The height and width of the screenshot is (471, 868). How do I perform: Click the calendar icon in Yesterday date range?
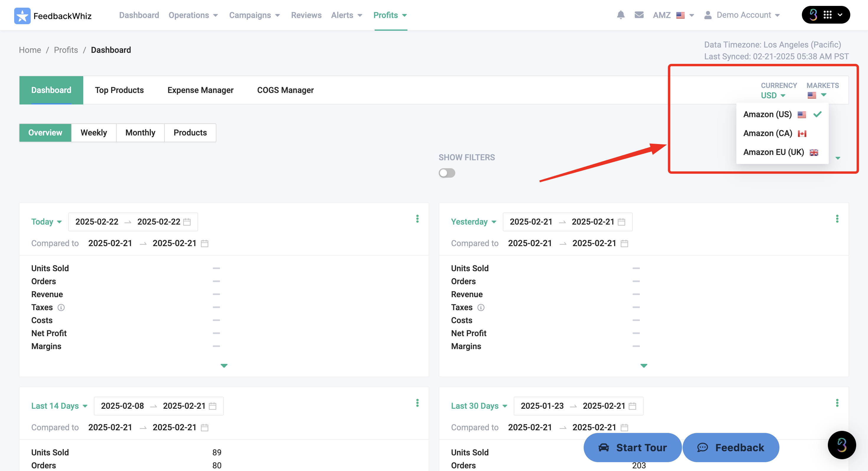point(621,222)
